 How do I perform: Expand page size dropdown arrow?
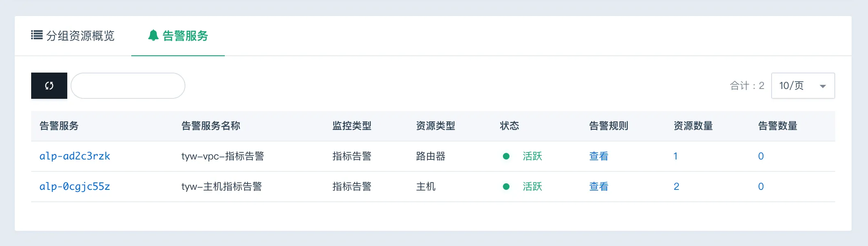[822, 86]
